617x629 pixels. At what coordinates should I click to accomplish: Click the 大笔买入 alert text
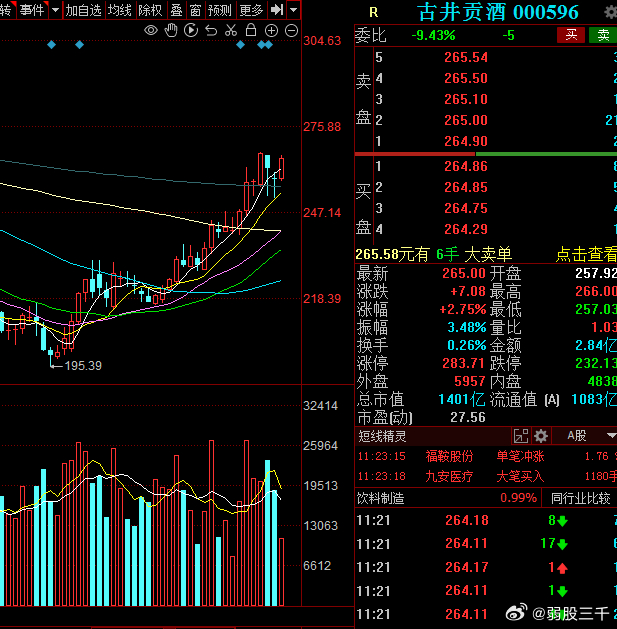coord(520,476)
